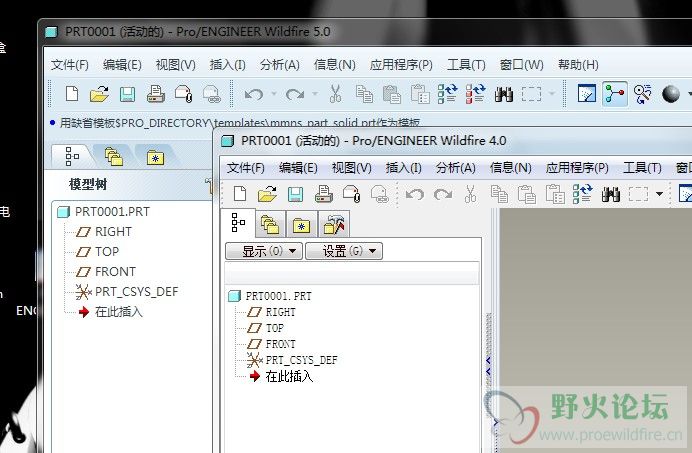Image resolution: width=692 pixels, height=453 pixels.
Task: Copy icon in Wildfire 4.0 toolbar
Action: click(499, 194)
